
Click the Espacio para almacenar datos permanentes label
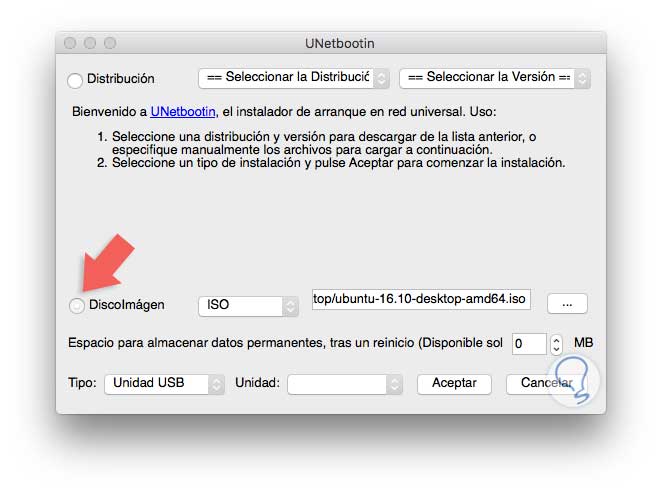click(285, 343)
